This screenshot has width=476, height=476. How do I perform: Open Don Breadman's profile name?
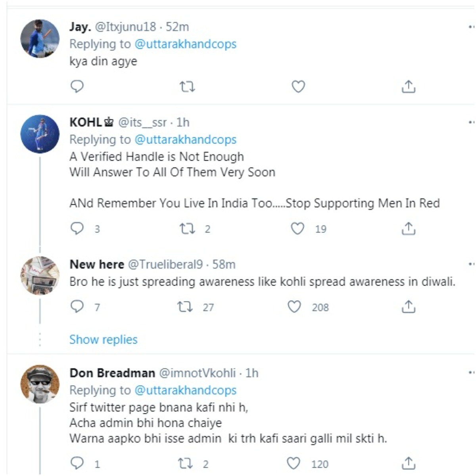pos(112,373)
